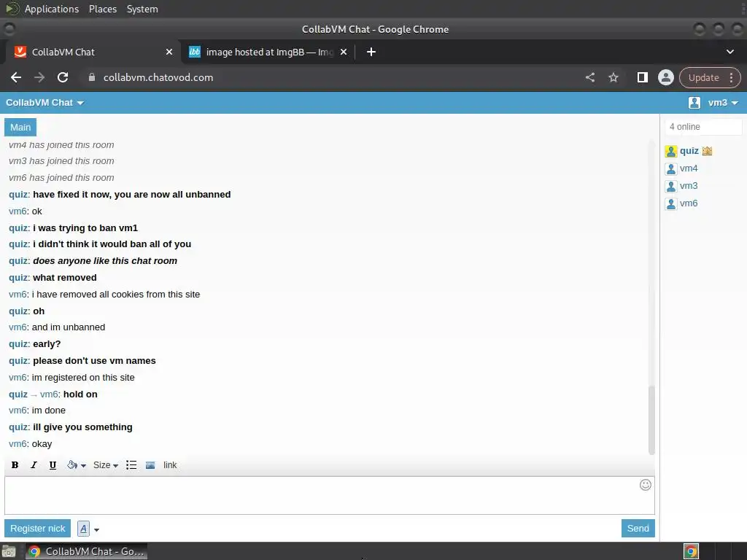Viewport: 747px width, 560px height.
Task: Click the link insert button
Action: click(170, 465)
